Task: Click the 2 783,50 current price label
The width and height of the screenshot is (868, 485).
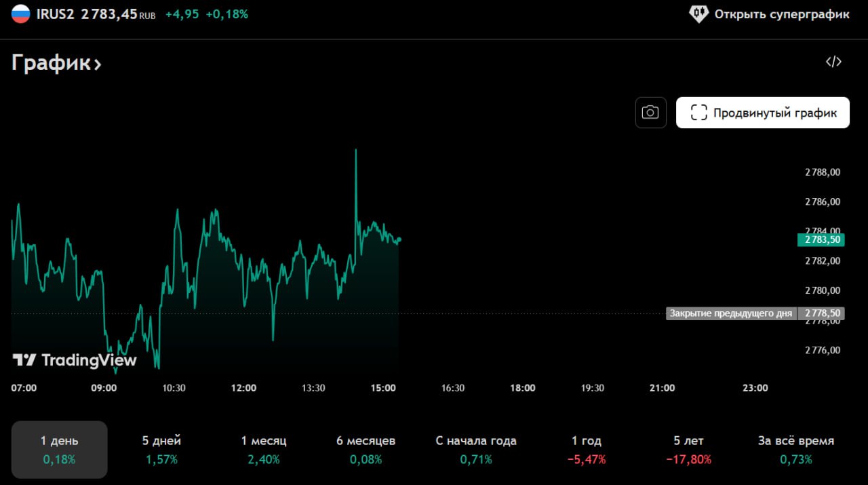Action: point(823,239)
